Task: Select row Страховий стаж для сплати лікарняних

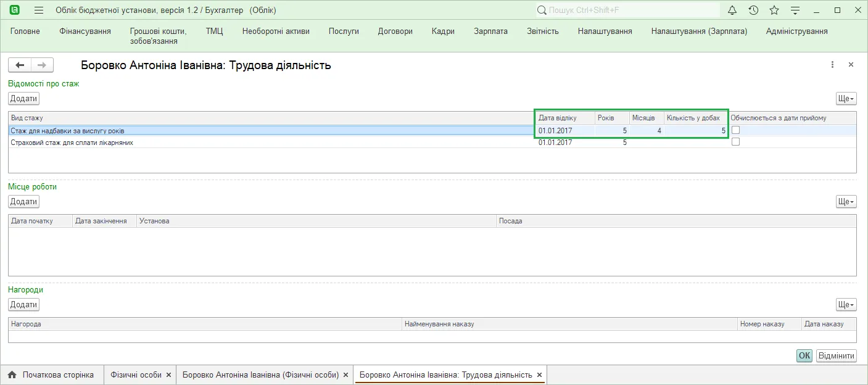Action: tap(432, 143)
